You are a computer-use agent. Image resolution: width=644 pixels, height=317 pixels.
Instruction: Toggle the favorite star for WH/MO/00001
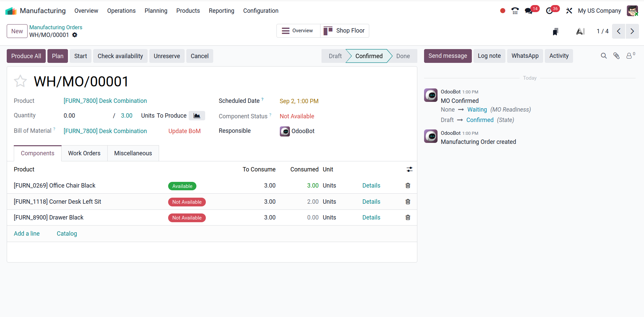pyautogui.click(x=20, y=81)
